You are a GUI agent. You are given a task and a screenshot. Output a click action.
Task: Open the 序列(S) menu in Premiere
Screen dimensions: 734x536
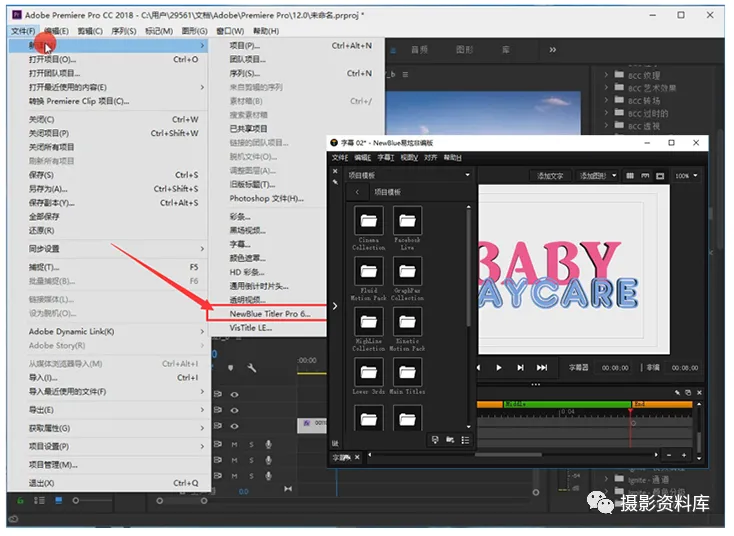tap(124, 31)
